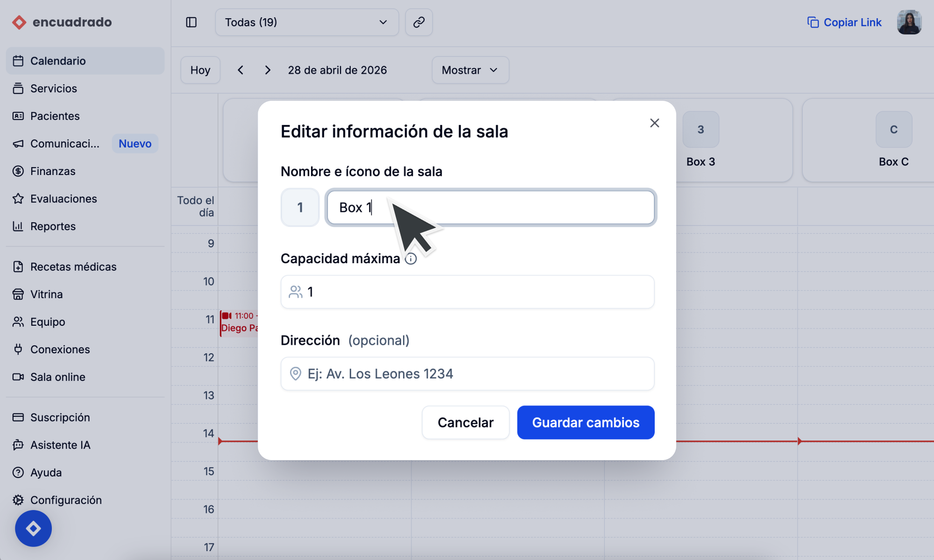This screenshot has width=934, height=560.
Task: Open the user profile avatar
Action: click(x=909, y=22)
